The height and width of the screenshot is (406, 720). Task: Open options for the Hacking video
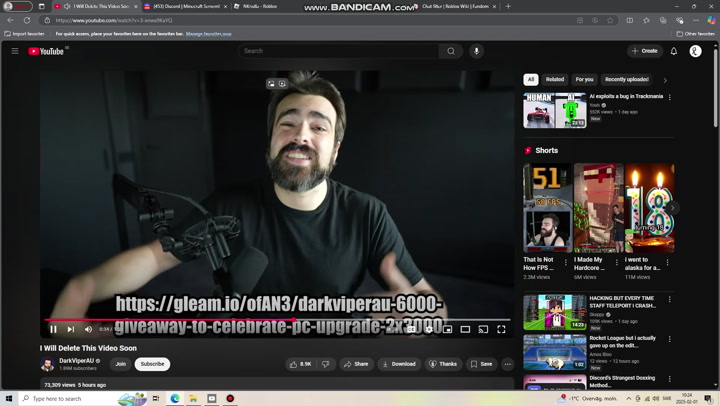(x=669, y=299)
